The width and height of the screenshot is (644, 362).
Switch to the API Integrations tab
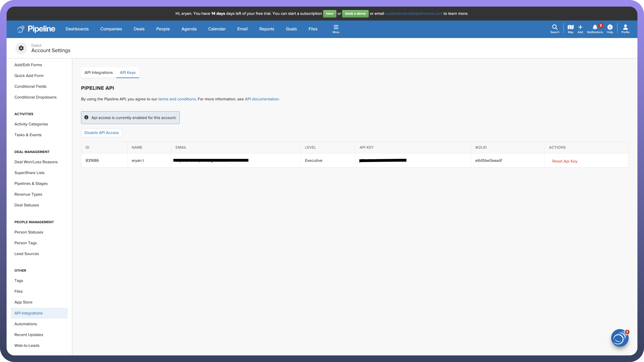click(99, 73)
